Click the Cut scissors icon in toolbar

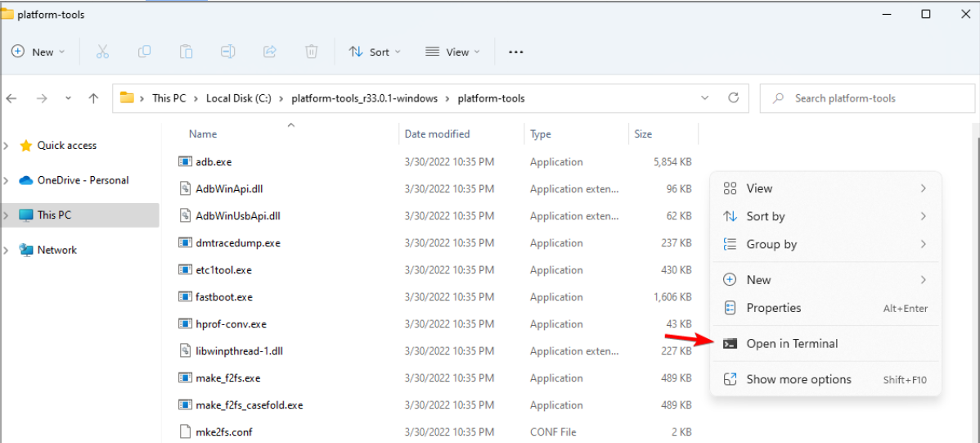102,52
